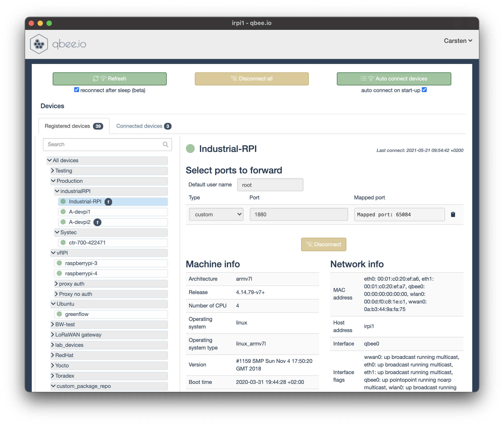Select raspberrypi-3 device
This screenshot has width=504, height=425.
click(111, 263)
